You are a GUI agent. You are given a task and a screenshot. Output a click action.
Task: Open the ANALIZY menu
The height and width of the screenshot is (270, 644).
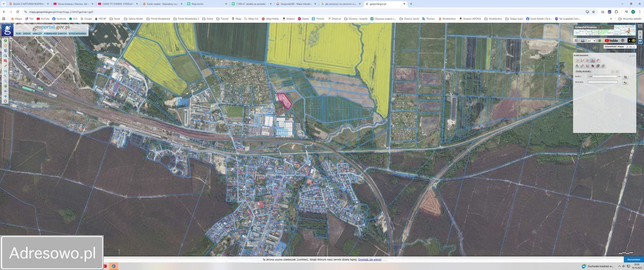[37, 34]
